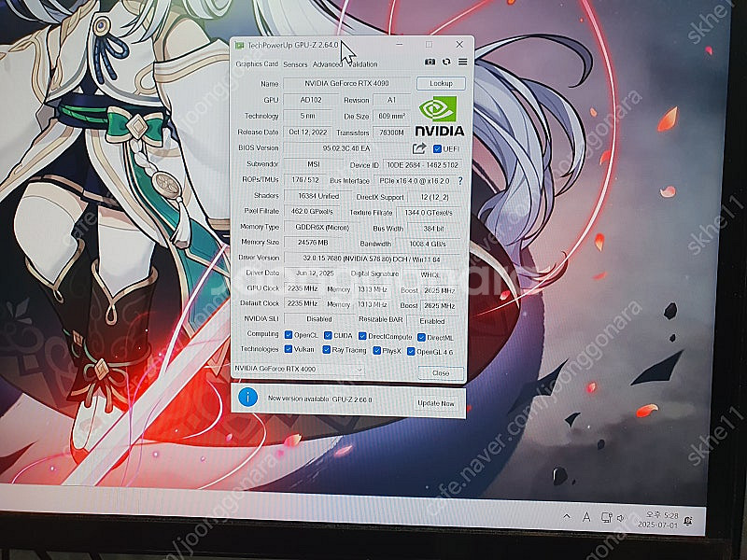Screen dimensions: 747x560
Task: Click the Pixel Fillrate field 462.0 GPixel/s
Action: point(315,211)
